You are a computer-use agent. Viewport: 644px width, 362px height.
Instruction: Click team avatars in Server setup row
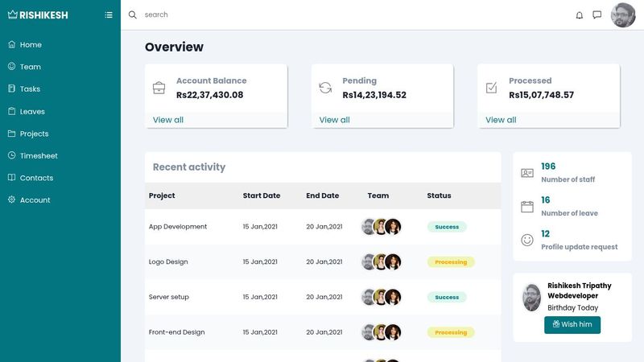[x=381, y=297]
